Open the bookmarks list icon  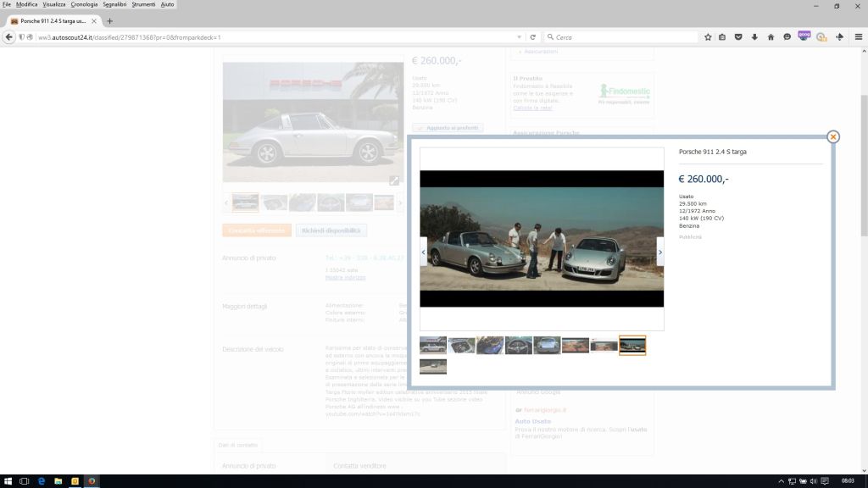pyautogui.click(x=722, y=37)
